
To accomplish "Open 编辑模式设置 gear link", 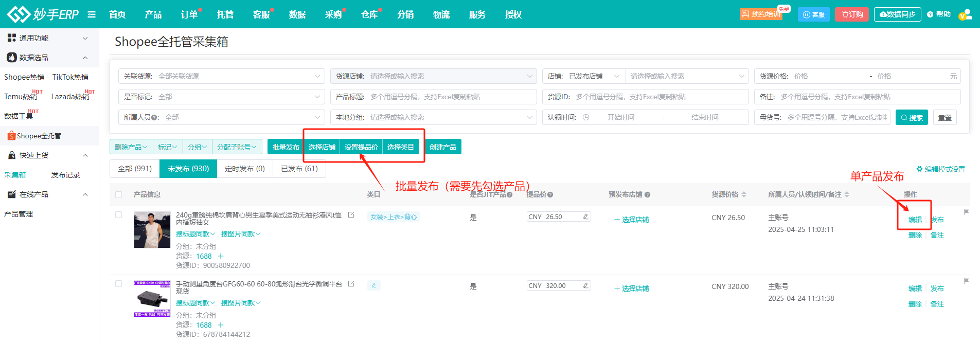I will (x=940, y=169).
